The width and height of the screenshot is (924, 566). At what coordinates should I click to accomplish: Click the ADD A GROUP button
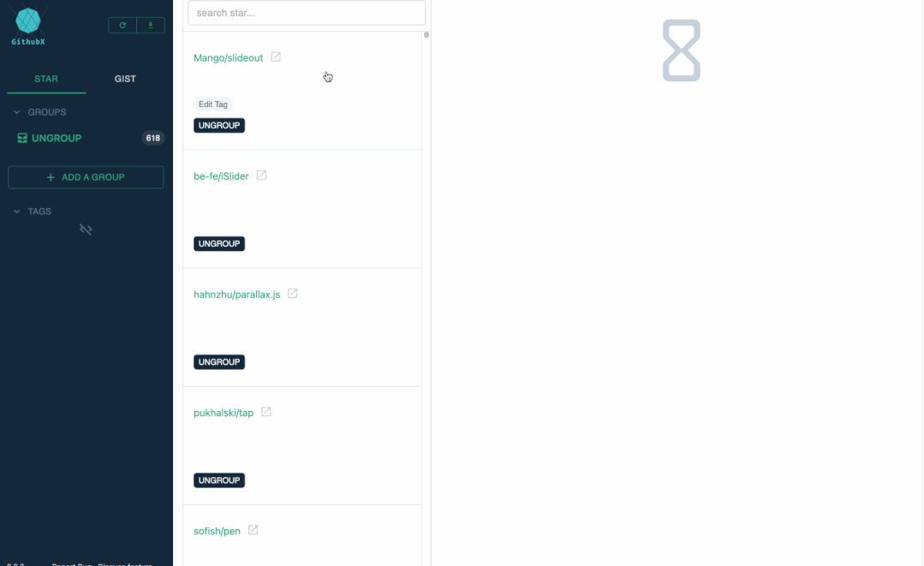(86, 177)
